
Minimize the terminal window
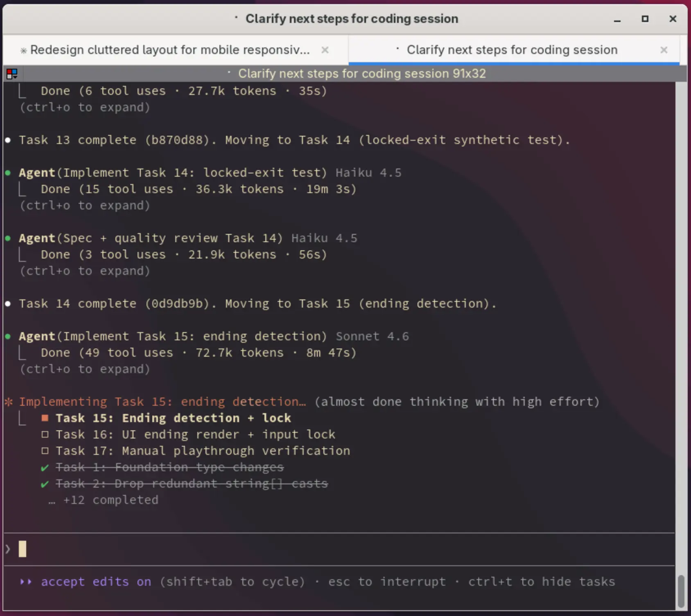point(617,19)
